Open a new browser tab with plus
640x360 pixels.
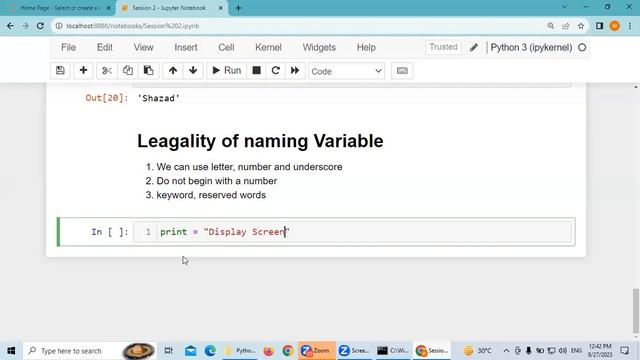click(238, 8)
